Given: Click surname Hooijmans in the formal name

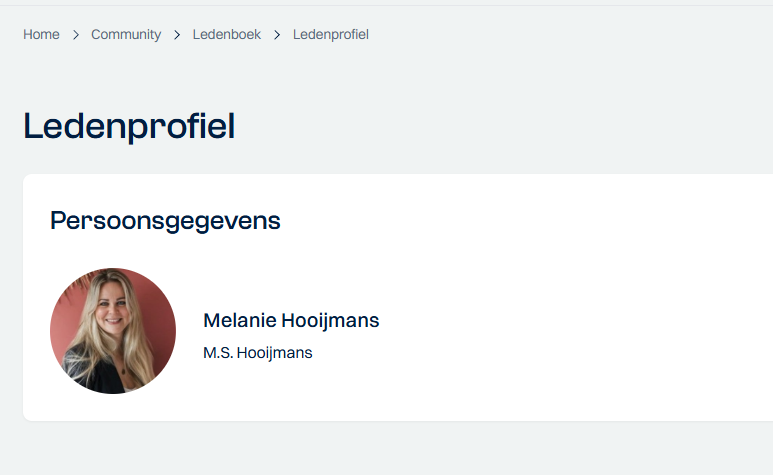Looking at the screenshot, I should click(275, 353).
